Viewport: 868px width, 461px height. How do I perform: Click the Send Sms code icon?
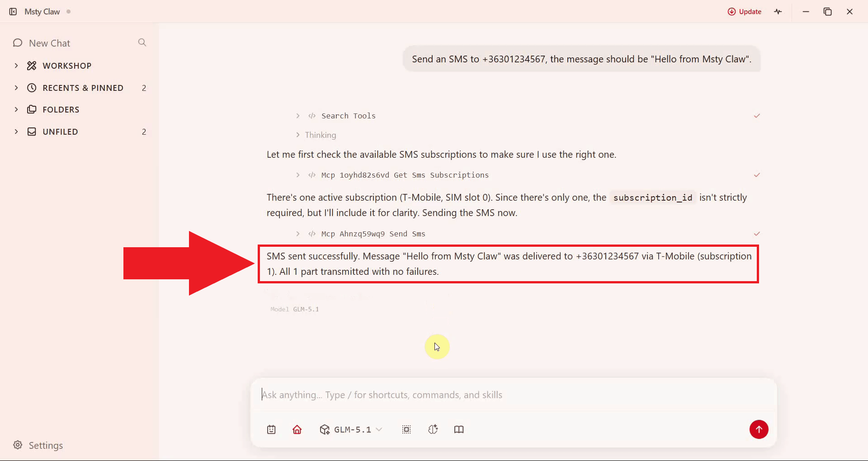[312, 234]
